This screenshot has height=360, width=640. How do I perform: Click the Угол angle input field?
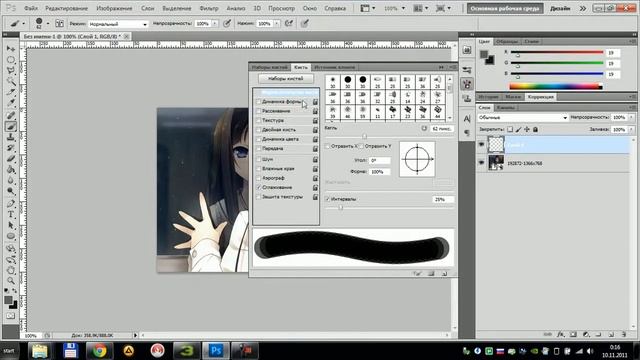coord(380,160)
